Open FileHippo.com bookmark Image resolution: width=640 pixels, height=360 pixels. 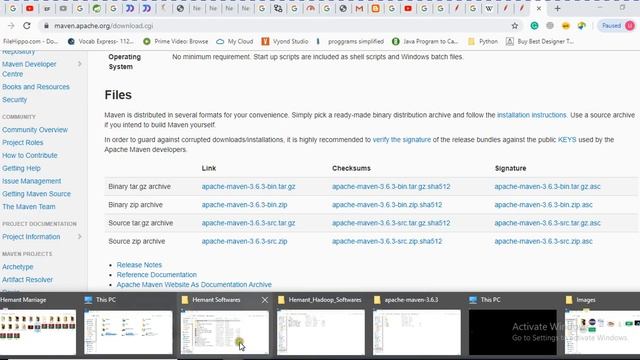(x=31, y=42)
